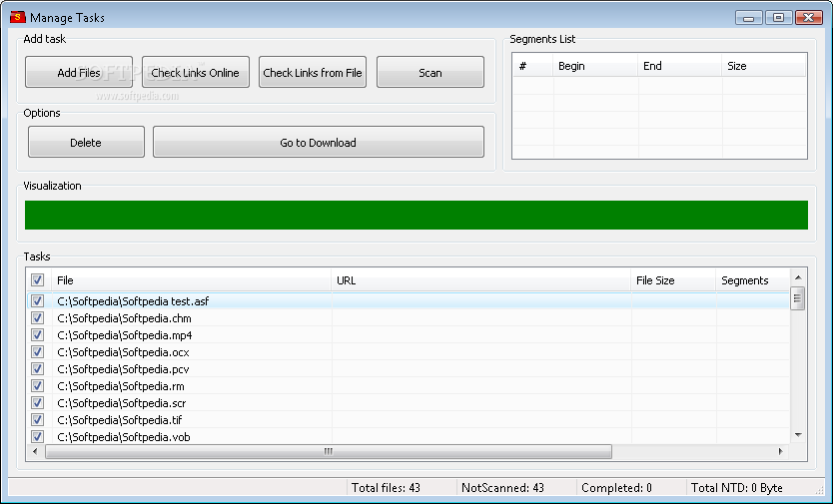This screenshot has width=833, height=504.
Task: Click Size column header in Segments List
Action: [x=764, y=66]
